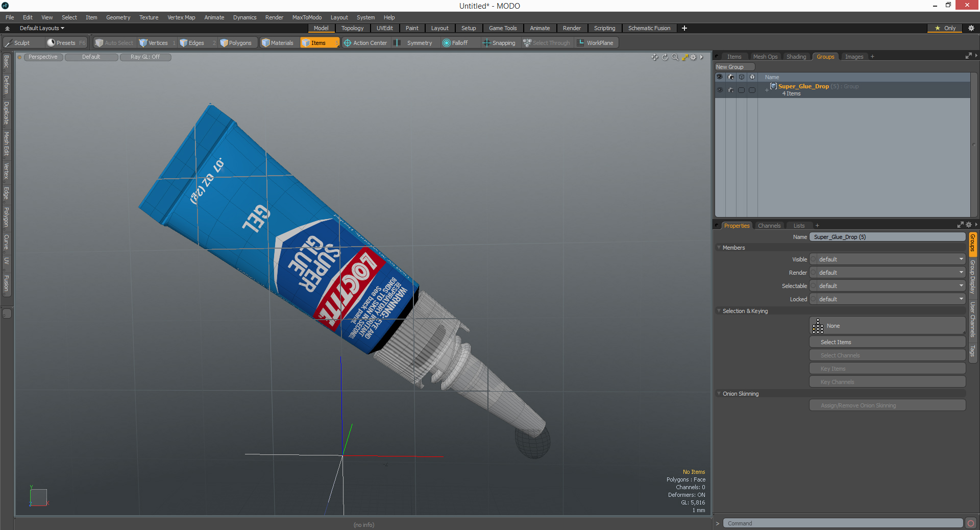Maximize the Groups panel via expand icon

[968, 56]
